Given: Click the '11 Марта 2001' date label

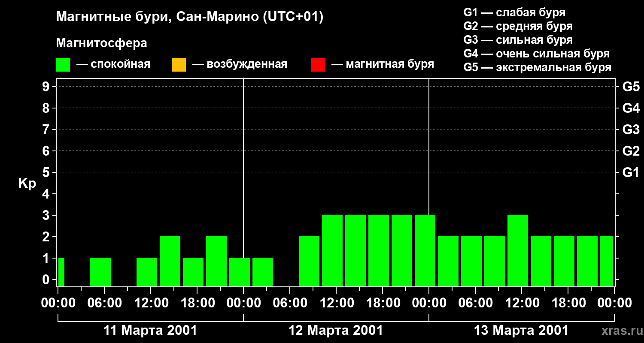Looking at the screenshot, I should click(151, 331).
